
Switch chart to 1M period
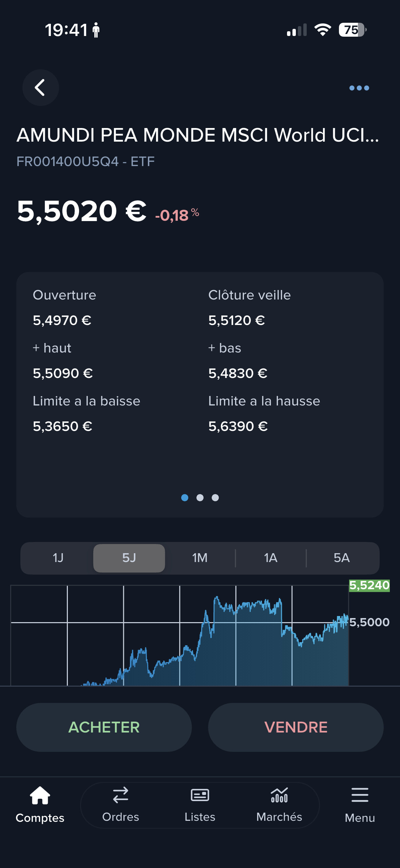click(200, 558)
